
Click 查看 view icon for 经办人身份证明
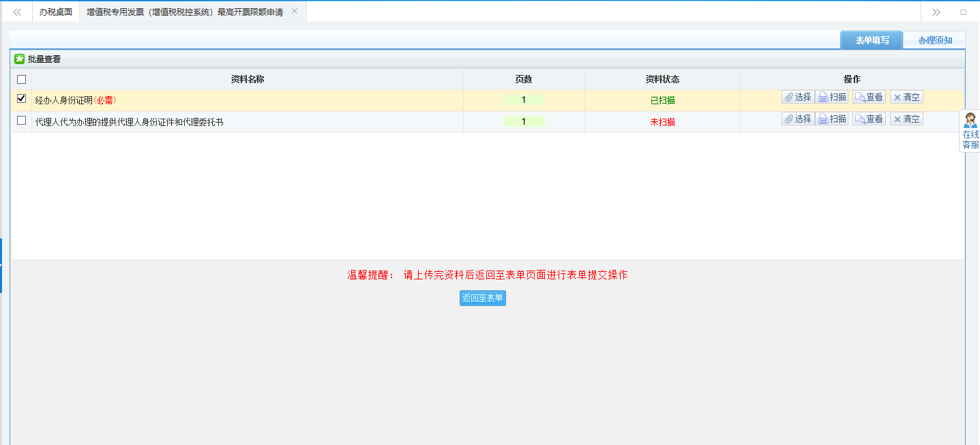pos(868,96)
